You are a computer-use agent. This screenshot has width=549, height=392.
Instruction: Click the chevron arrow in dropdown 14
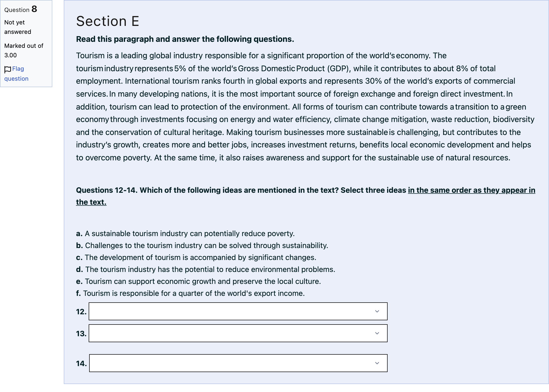coord(377,363)
